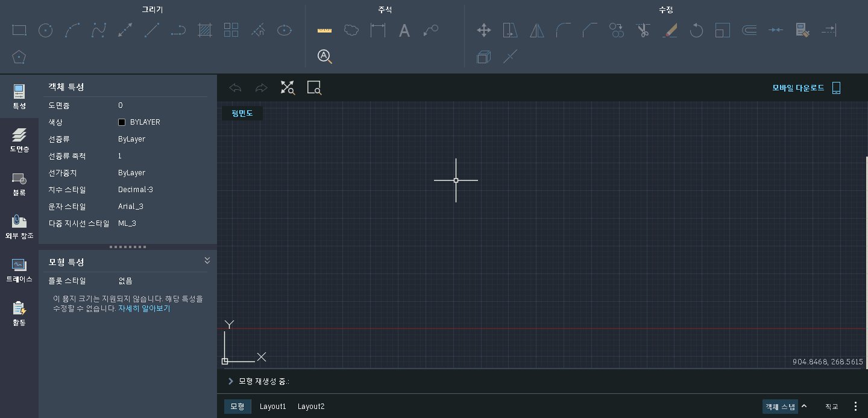The height and width of the screenshot is (418, 868).
Task: Select the Hatch fill tool
Action: (x=205, y=30)
